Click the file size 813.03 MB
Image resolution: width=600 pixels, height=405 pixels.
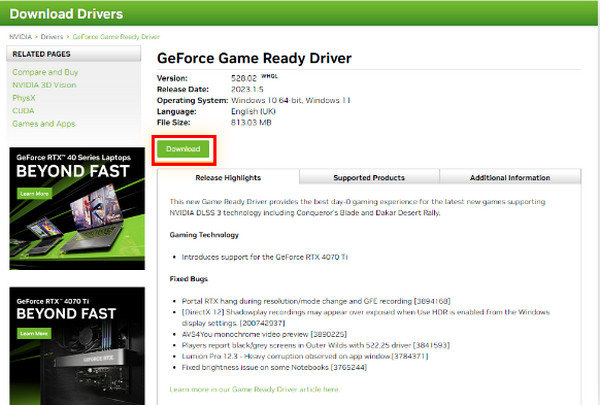point(251,122)
